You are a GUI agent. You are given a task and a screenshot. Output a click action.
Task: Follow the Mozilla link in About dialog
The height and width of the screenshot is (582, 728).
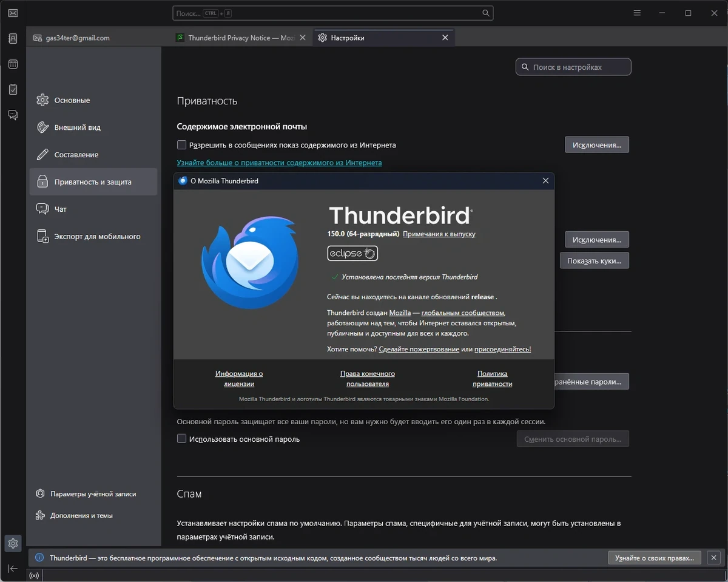[x=400, y=313]
